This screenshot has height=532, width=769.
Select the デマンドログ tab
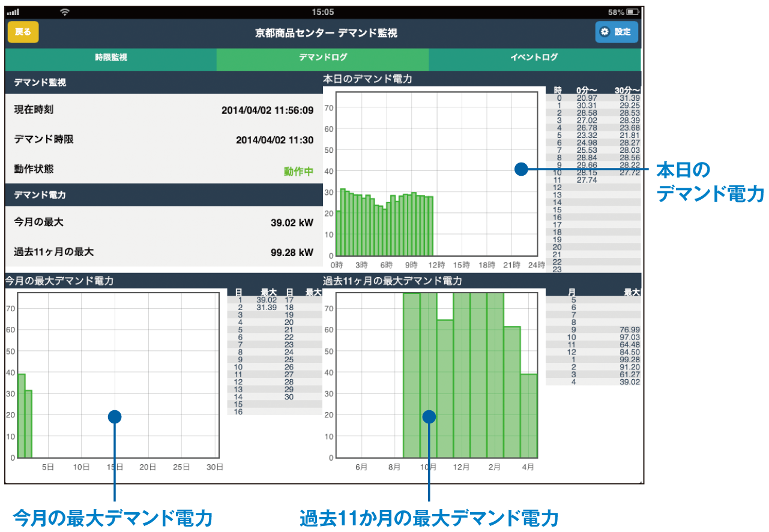coord(323,58)
